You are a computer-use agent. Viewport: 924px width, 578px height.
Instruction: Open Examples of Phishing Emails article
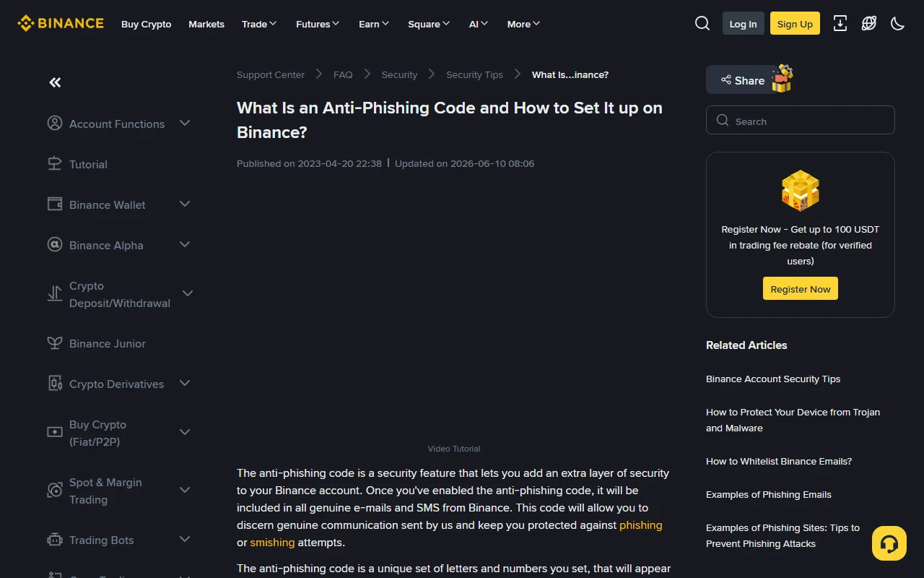(769, 495)
